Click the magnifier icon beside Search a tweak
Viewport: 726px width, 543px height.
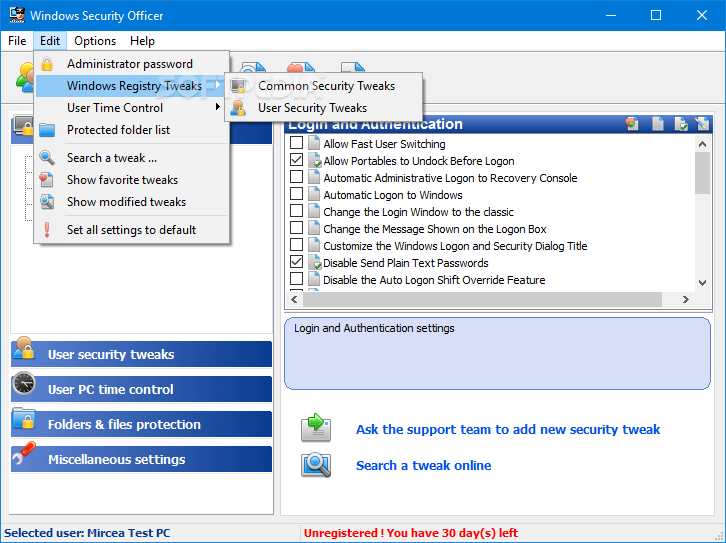click(x=47, y=158)
